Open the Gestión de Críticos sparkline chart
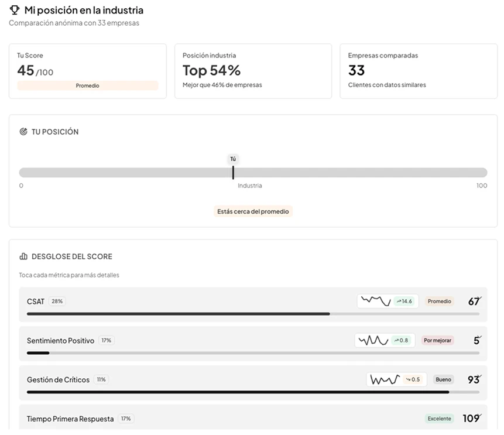Image resolution: width=504 pixels, height=435 pixels. (385, 379)
